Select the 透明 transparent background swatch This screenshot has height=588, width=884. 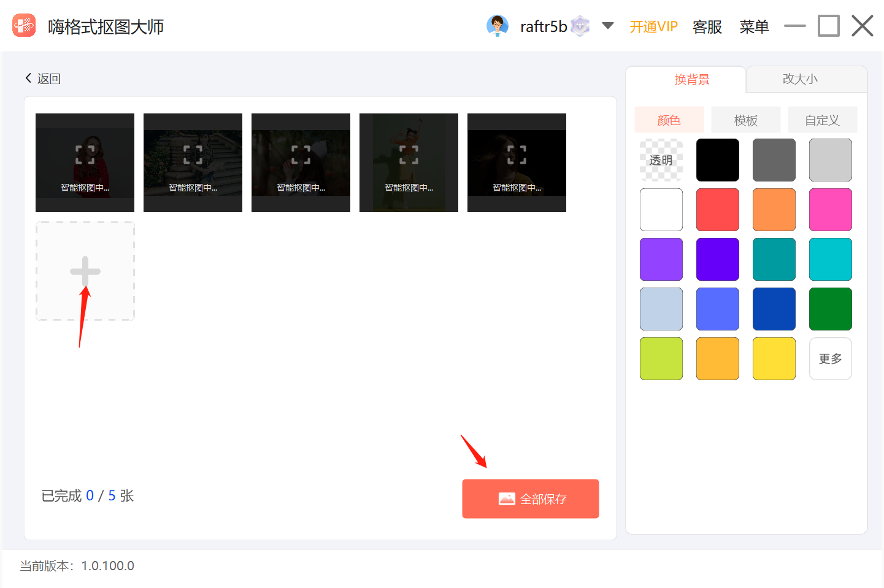pos(661,159)
